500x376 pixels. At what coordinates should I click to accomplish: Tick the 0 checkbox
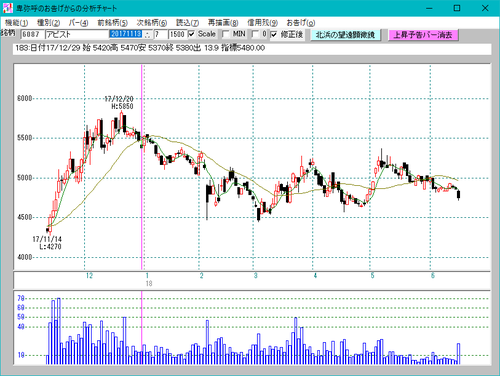(x=255, y=34)
